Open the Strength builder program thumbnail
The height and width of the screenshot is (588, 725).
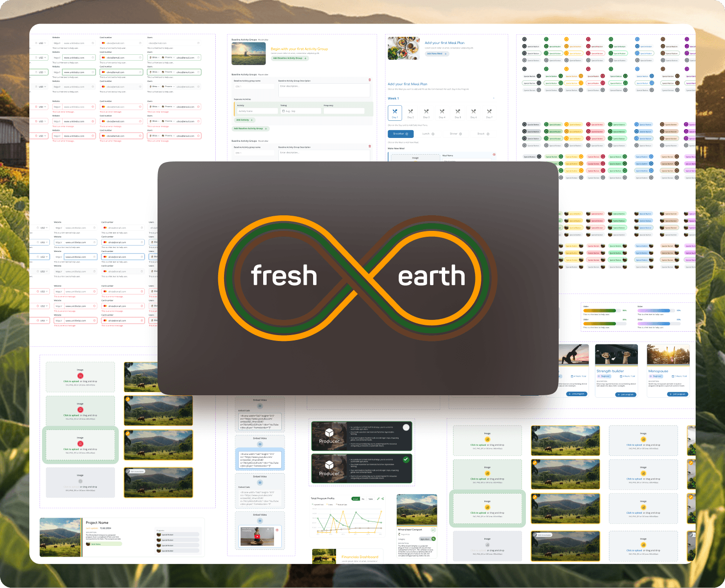(616, 355)
